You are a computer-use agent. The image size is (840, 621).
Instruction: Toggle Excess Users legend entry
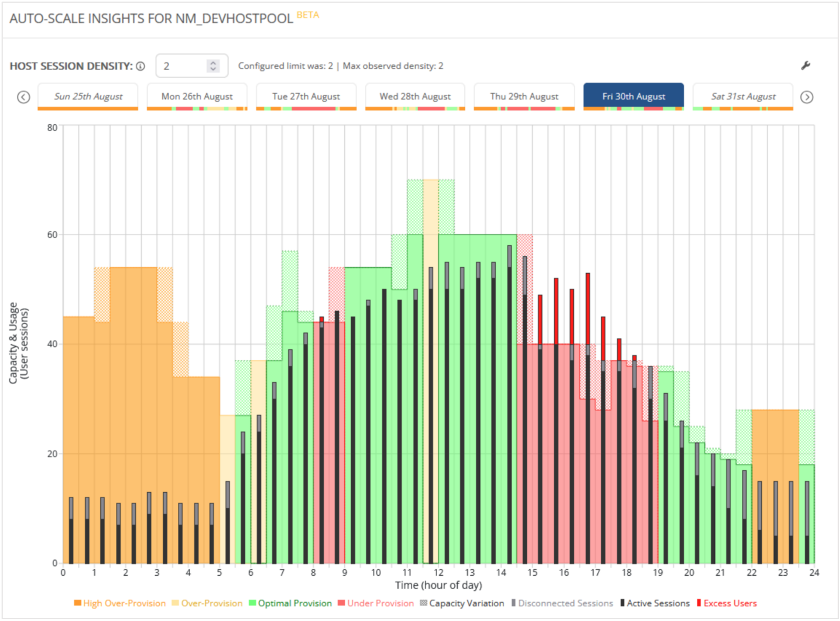(726, 603)
